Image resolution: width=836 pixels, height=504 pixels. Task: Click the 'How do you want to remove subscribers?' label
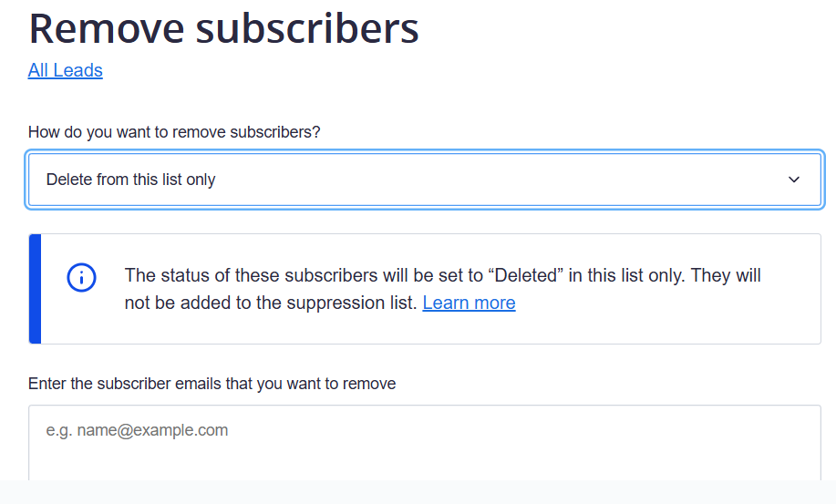pos(174,131)
